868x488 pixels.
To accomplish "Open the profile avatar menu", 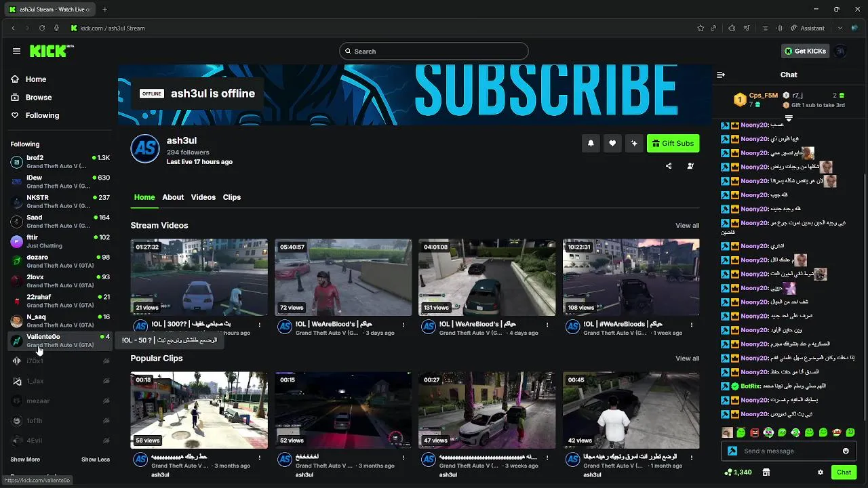I will (x=841, y=51).
